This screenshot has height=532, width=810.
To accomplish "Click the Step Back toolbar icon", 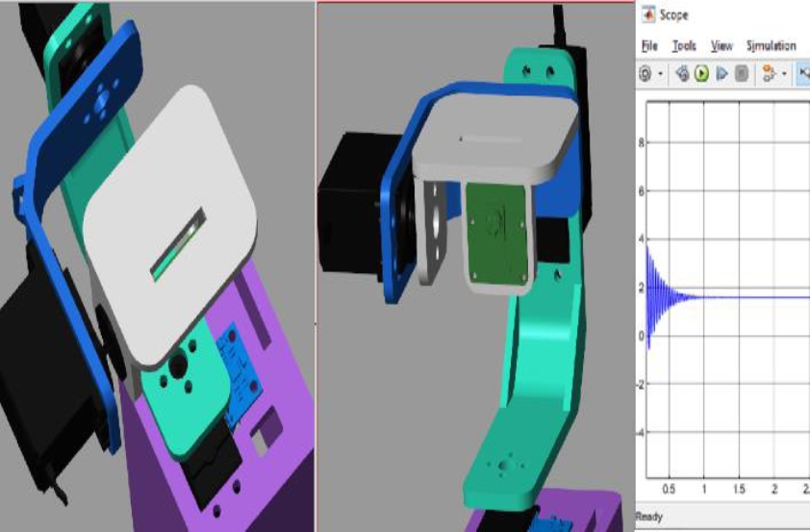I will click(681, 73).
